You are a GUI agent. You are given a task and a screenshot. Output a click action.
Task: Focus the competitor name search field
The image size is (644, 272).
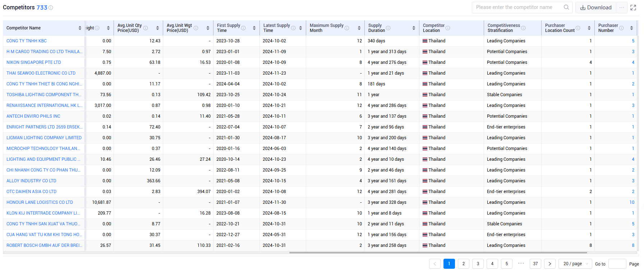[x=517, y=7]
